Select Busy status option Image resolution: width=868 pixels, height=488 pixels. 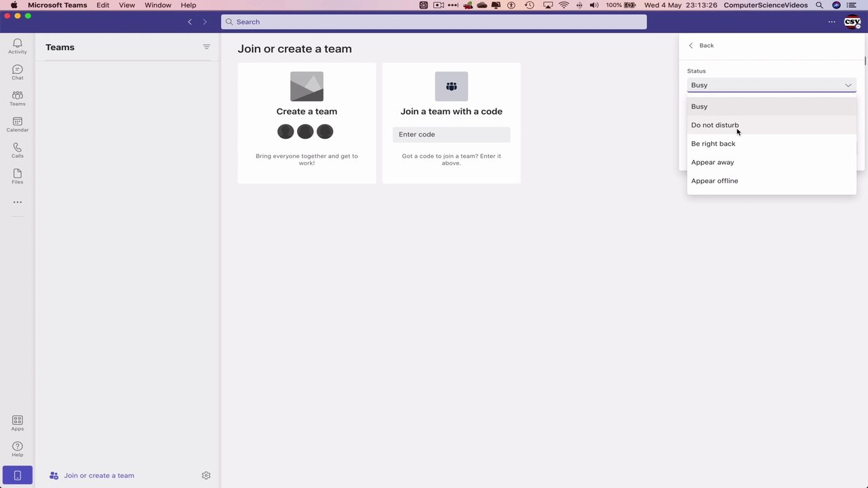tap(772, 106)
